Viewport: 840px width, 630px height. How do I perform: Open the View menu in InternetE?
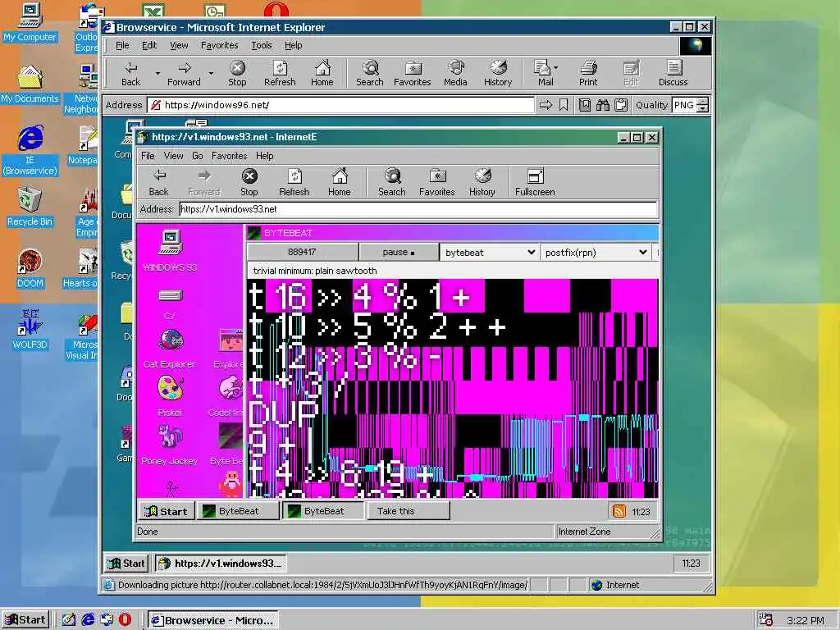[x=174, y=156]
